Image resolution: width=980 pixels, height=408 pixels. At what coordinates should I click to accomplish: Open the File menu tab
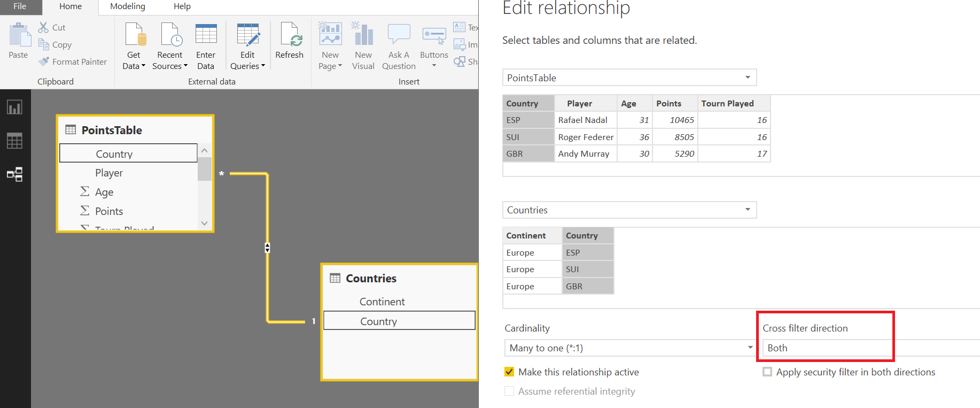point(20,6)
